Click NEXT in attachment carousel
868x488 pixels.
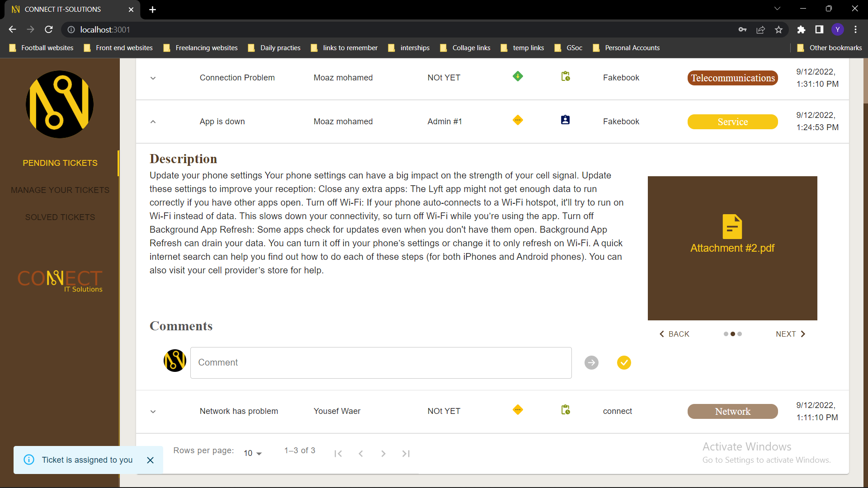coord(790,334)
